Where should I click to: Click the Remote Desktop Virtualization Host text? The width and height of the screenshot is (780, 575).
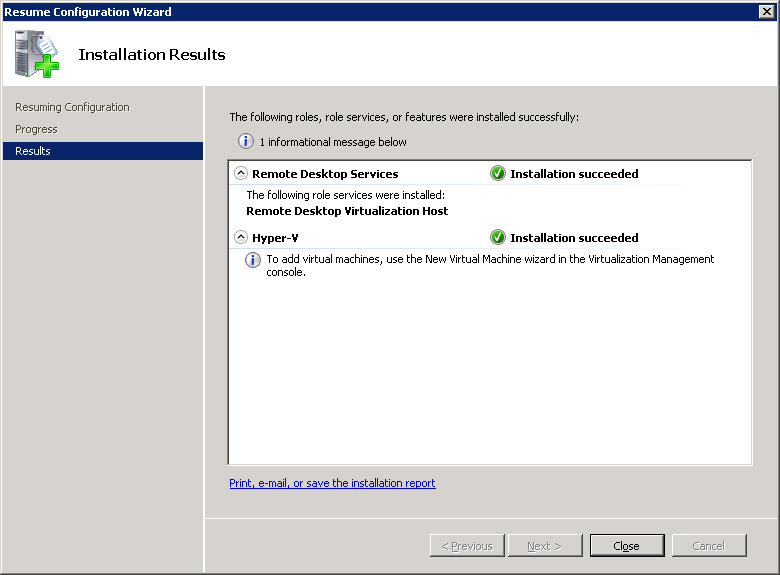point(347,211)
